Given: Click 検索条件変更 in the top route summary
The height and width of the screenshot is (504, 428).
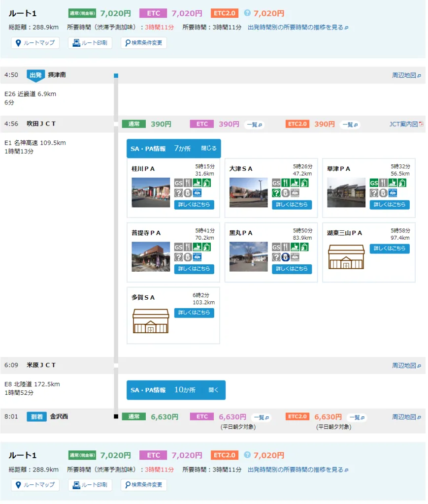Looking at the screenshot, I should click(144, 43).
